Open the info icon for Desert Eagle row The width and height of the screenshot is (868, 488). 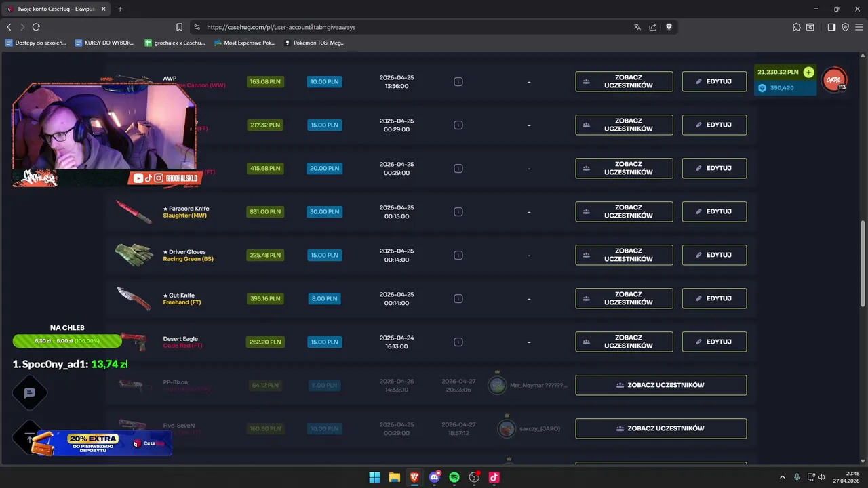coord(458,342)
